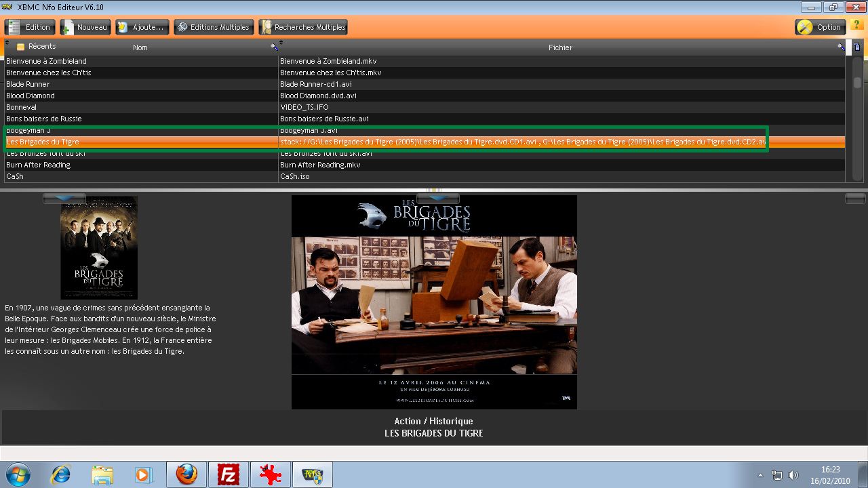Click the search magnifier in Nom column
The width and height of the screenshot is (868, 488).
274,47
